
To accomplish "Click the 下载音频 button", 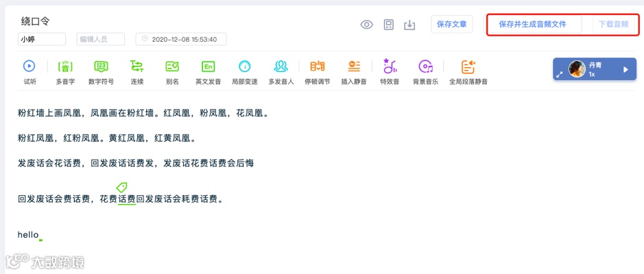I will (x=614, y=24).
